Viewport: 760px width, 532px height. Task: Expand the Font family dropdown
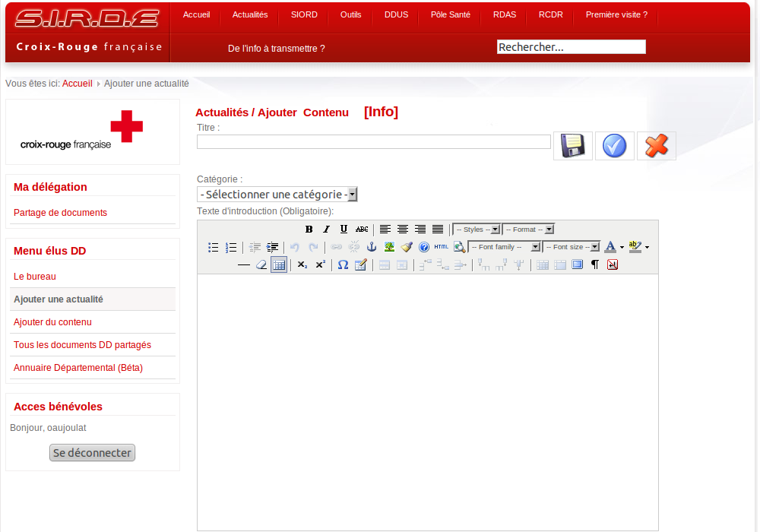pos(535,247)
